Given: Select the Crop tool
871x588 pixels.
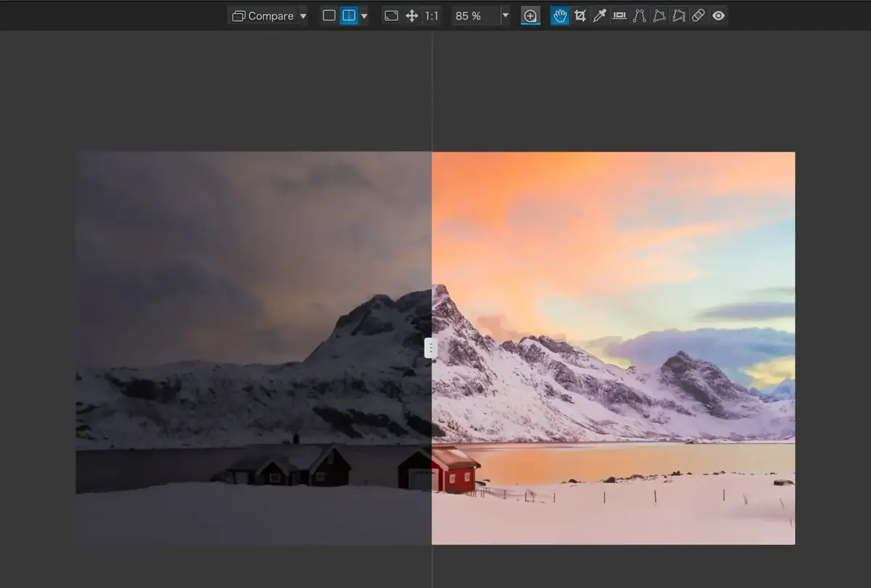Looking at the screenshot, I should pos(580,15).
